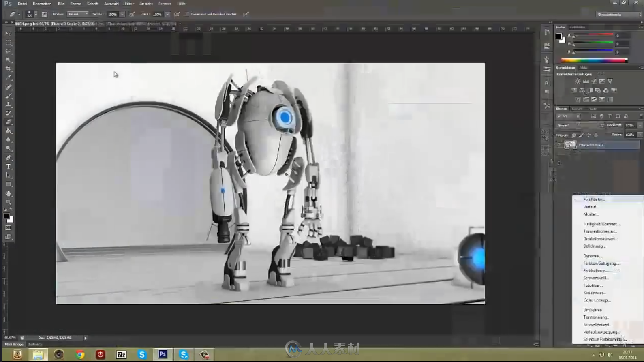Open the tool preset picker arrow
The image size is (644, 362).
tap(19, 14)
